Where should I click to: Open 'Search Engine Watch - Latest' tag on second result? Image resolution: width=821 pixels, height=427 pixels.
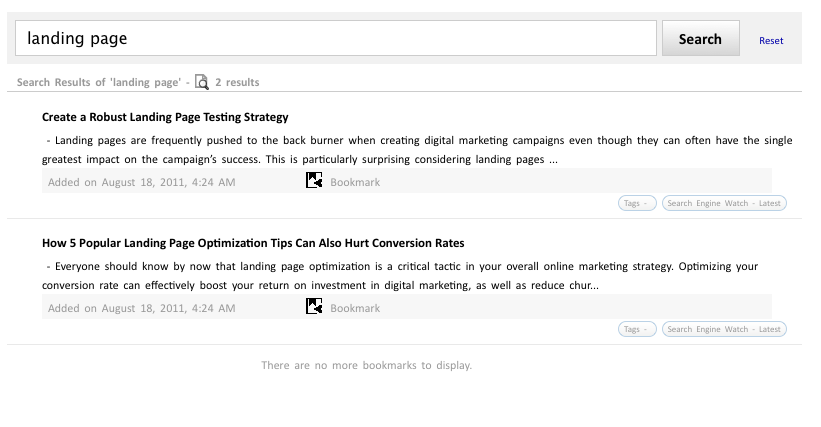pyautogui.click(x=724, y=329)
